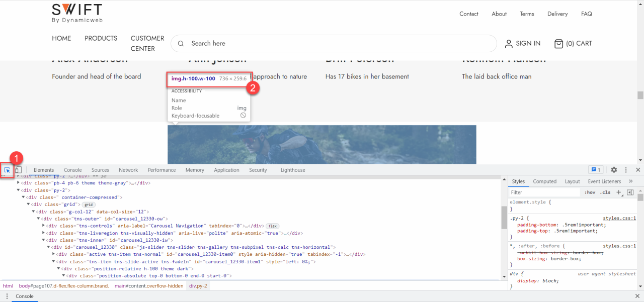Viewport: 644px width, 302px height.
Task: Switch to the Network tab
Action: (128, 170)
